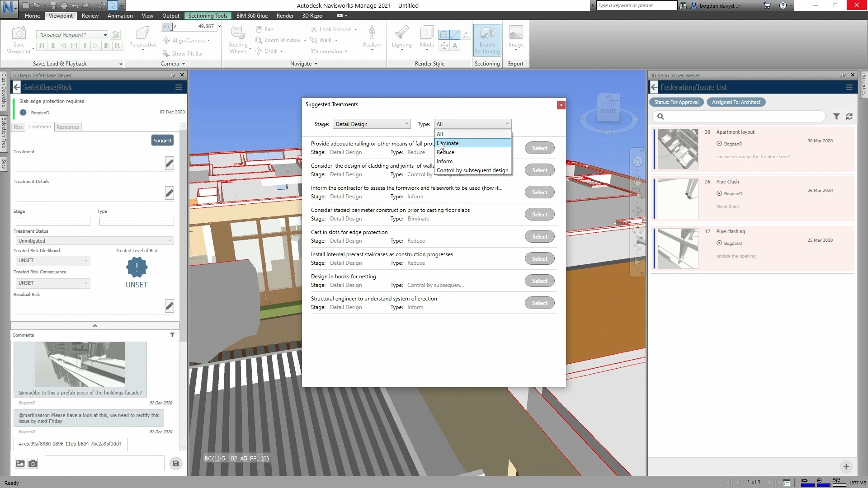Open the SafetiBase hamburger menu
Image resolution: width=868 pixels, height=488 pixels.
tap(179, 87)
